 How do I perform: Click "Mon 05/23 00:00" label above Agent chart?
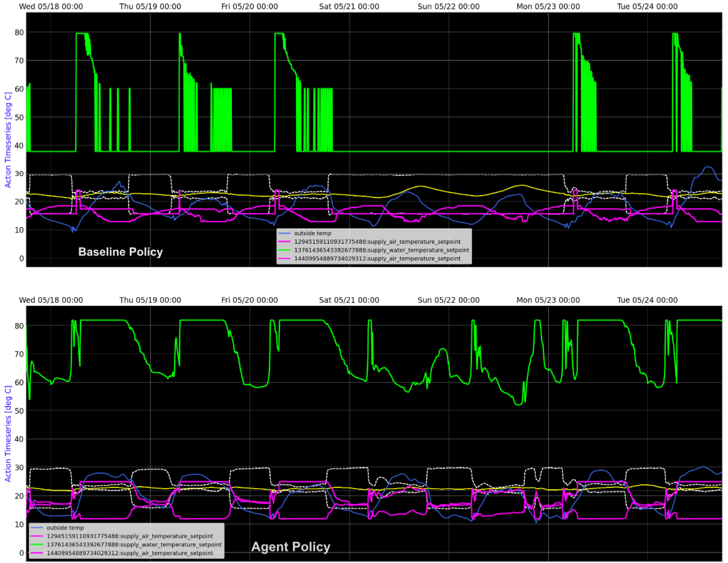click(x=548, y=300)
